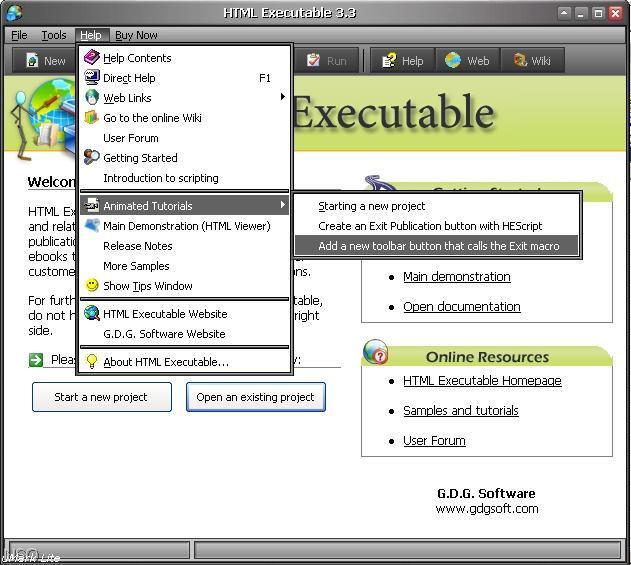This screenshot has width=631, height=565.
Task: Select Go to the online Wiki
Action: pos(184,118)
